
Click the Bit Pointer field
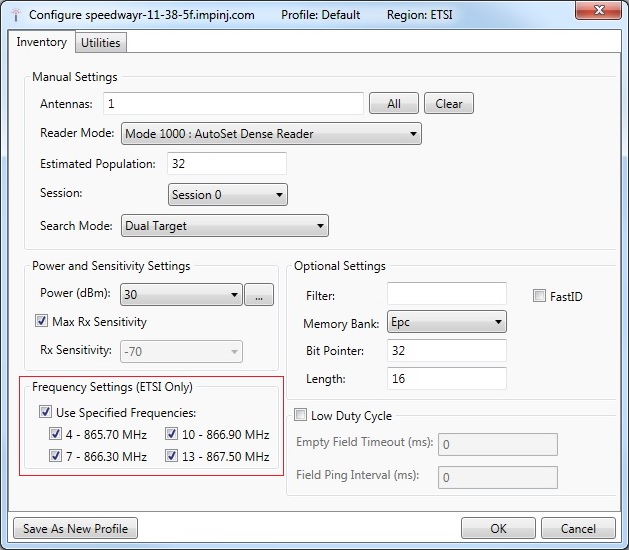click(x=447, y=350)
